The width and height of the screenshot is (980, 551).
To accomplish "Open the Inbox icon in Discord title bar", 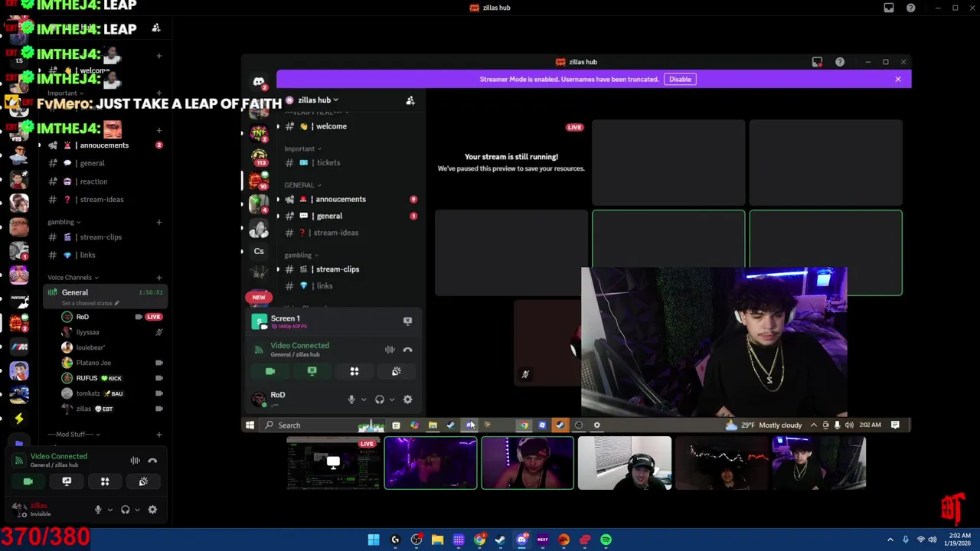I will pyautogui.click(x=889, y=8).
